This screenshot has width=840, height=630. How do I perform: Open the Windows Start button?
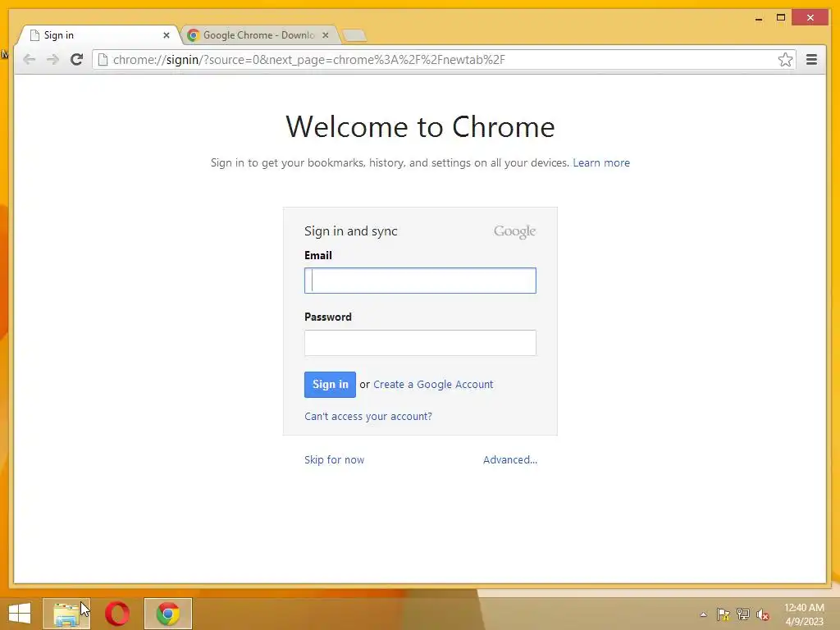tap(20, 614)
